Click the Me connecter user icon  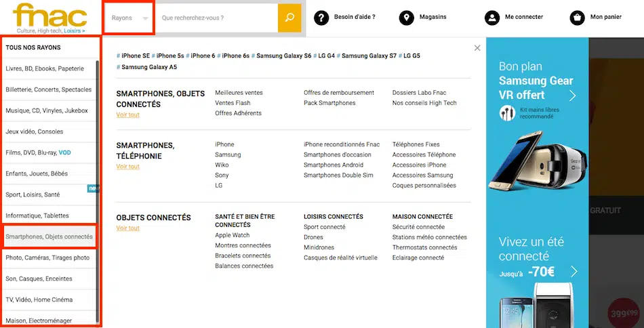[x=491, y=18]
